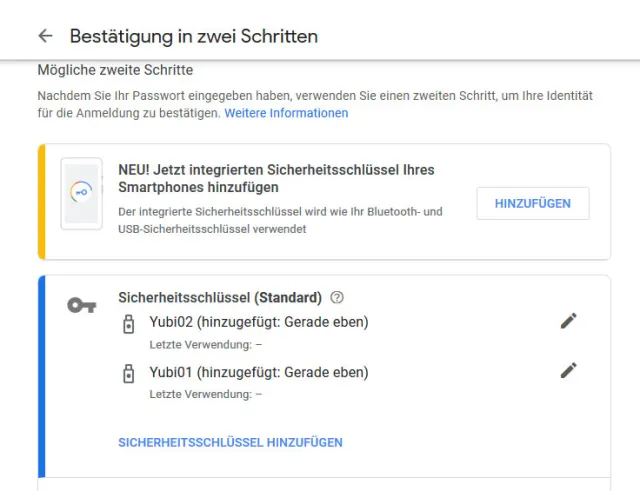Click the NEU! integrierten Sicherheitsschlüssel heading
640x491 pixels.
coord(276,178)
